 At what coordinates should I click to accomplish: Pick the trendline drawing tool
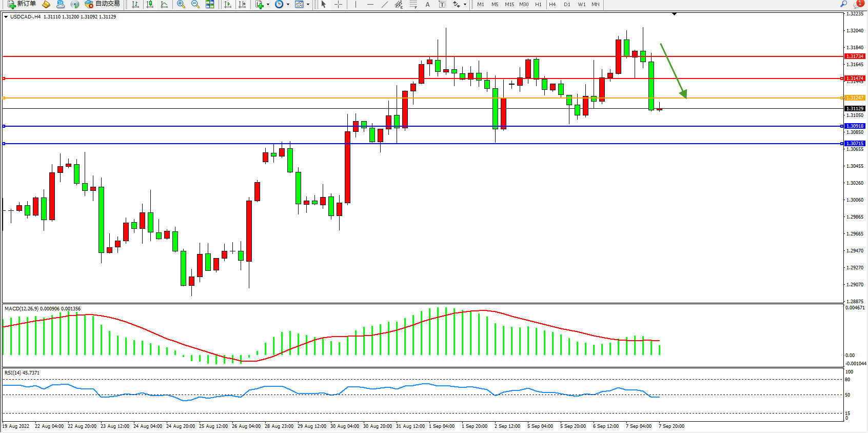tap(384, 4)
